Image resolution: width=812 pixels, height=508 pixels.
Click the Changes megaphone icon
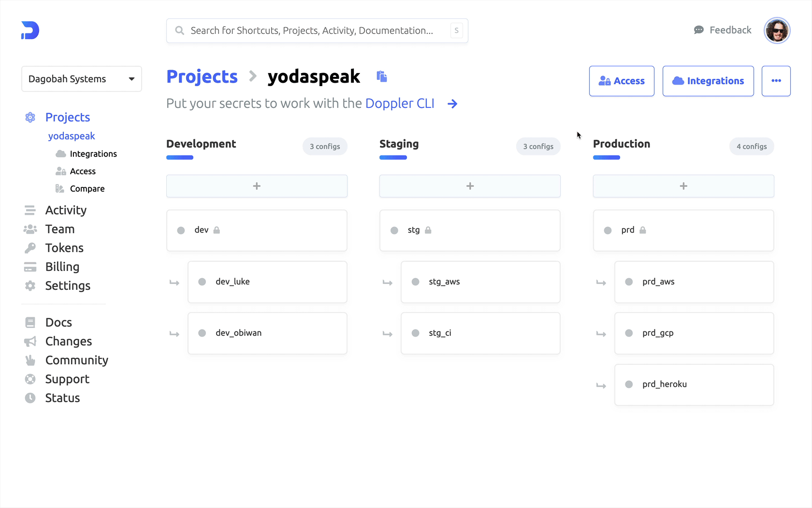[x=30, y=341]
